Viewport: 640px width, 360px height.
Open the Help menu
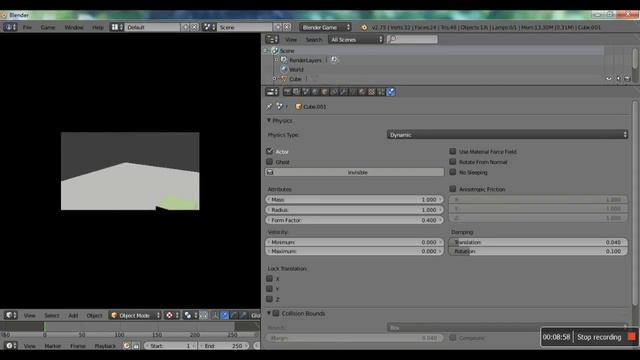point(98,27)
